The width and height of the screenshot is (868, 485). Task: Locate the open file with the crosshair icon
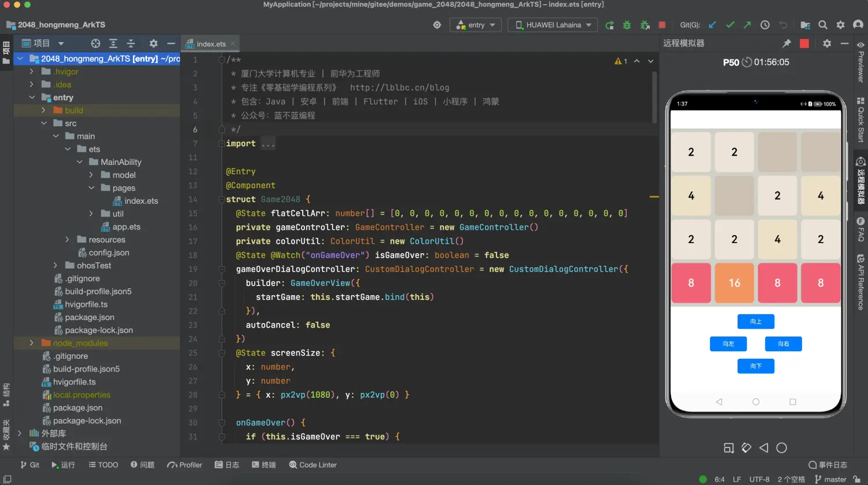tap(95, 43)
